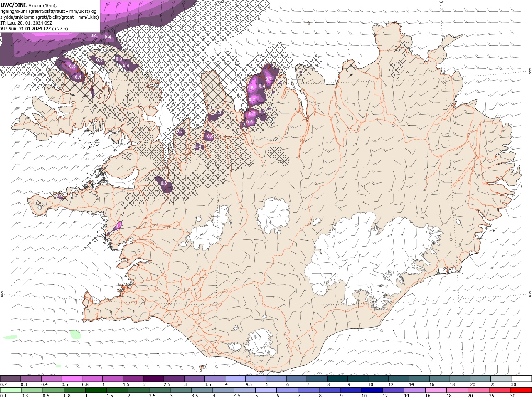Click the 15W longitude label

point(440,2)
